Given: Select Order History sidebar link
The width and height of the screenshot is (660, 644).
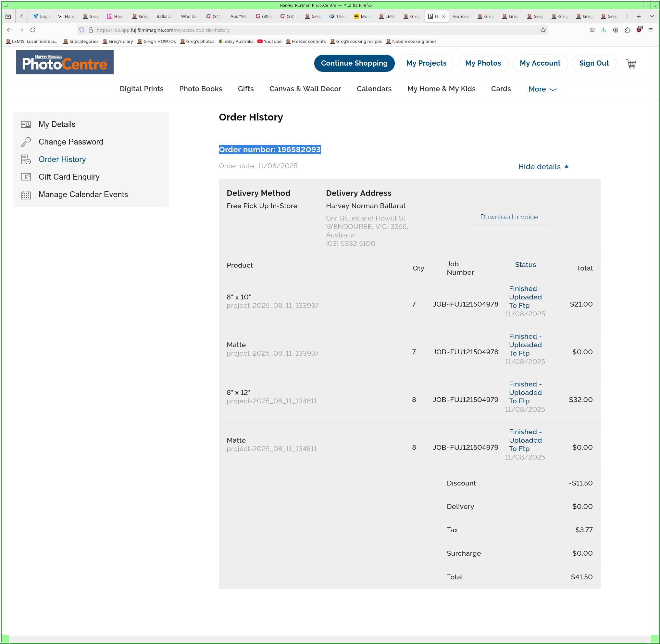Looking at the screenshot, I should click(x=62, y=160).
